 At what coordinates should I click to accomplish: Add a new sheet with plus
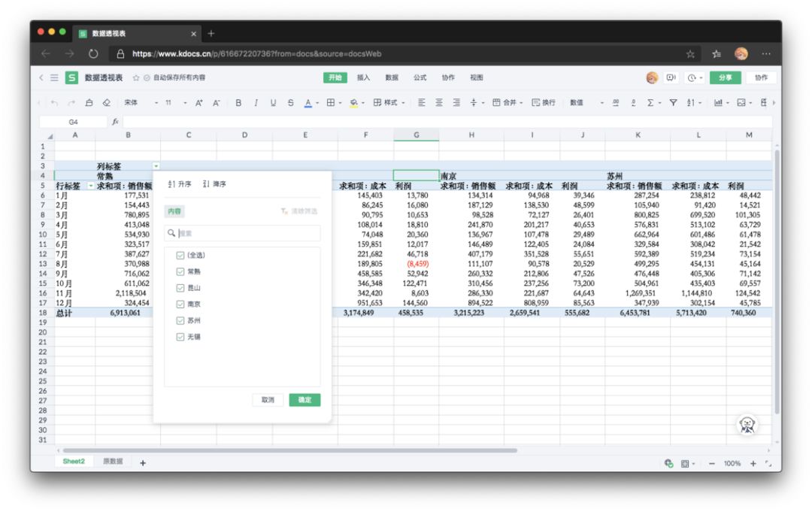pos(143,463)
